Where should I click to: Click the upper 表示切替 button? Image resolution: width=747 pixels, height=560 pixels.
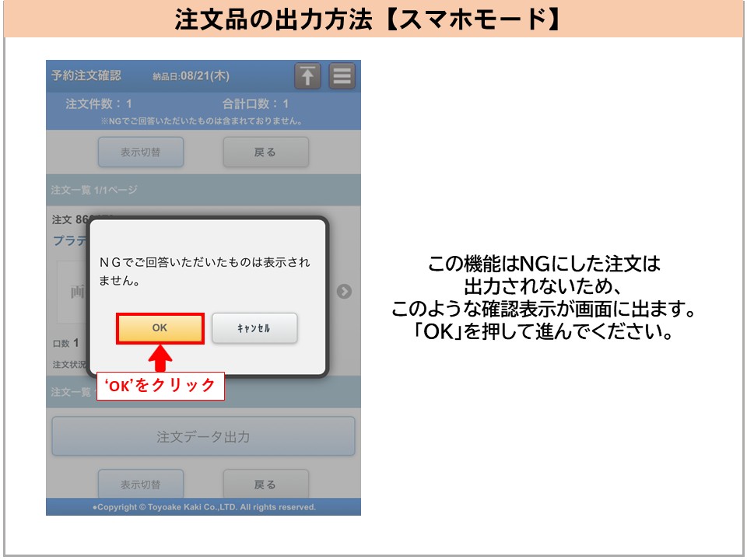(140, 152)
